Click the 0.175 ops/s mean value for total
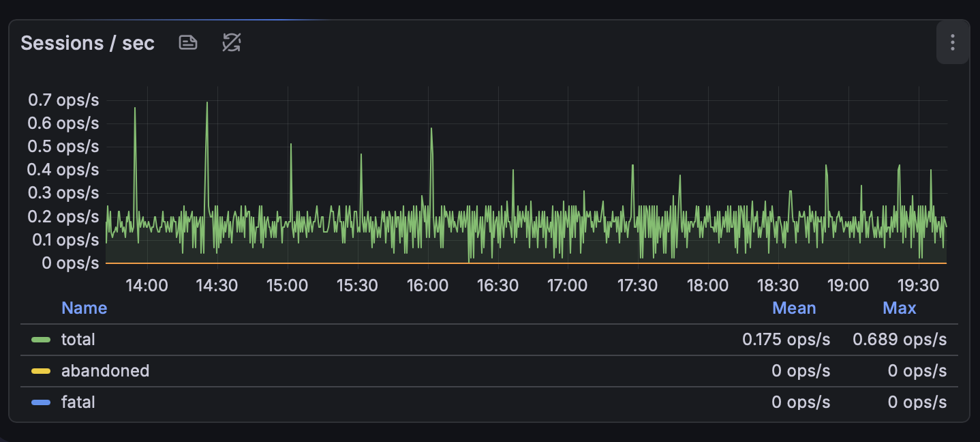The width and height of the screenshot is (980, 442). pos(786,340)
